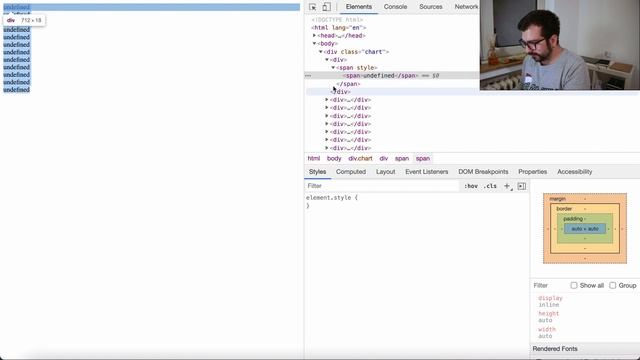Switch to the Console tab

[x=395, y=7]
